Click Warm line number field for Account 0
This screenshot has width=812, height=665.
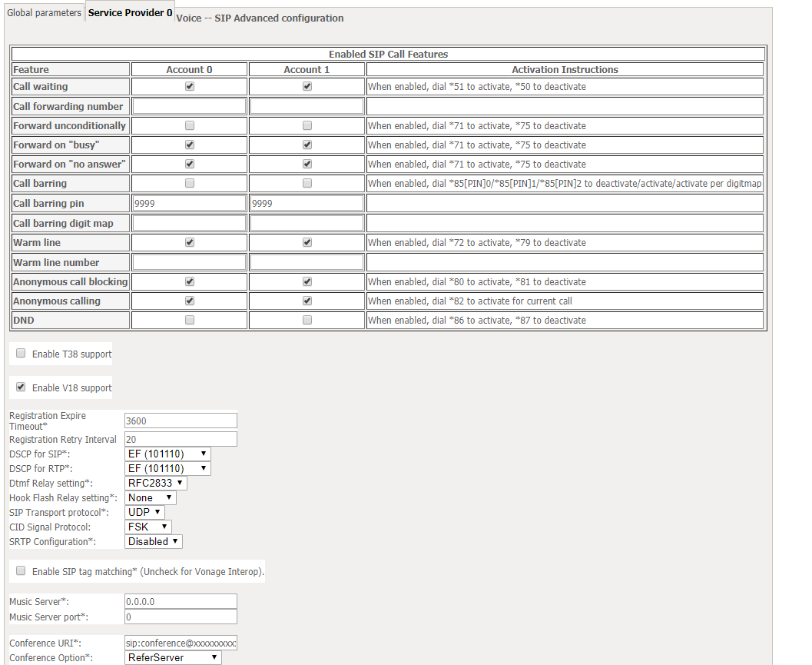pyautogui.click(x=190, y=262)
